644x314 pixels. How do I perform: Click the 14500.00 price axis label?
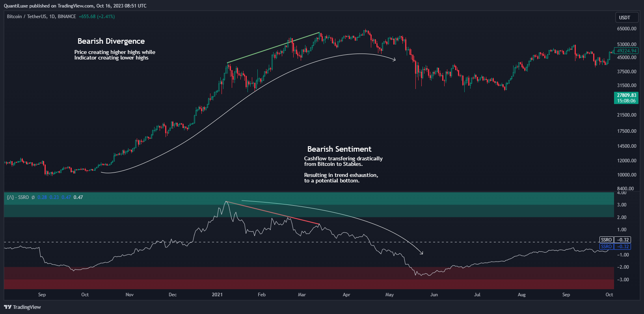pos(627,146)
